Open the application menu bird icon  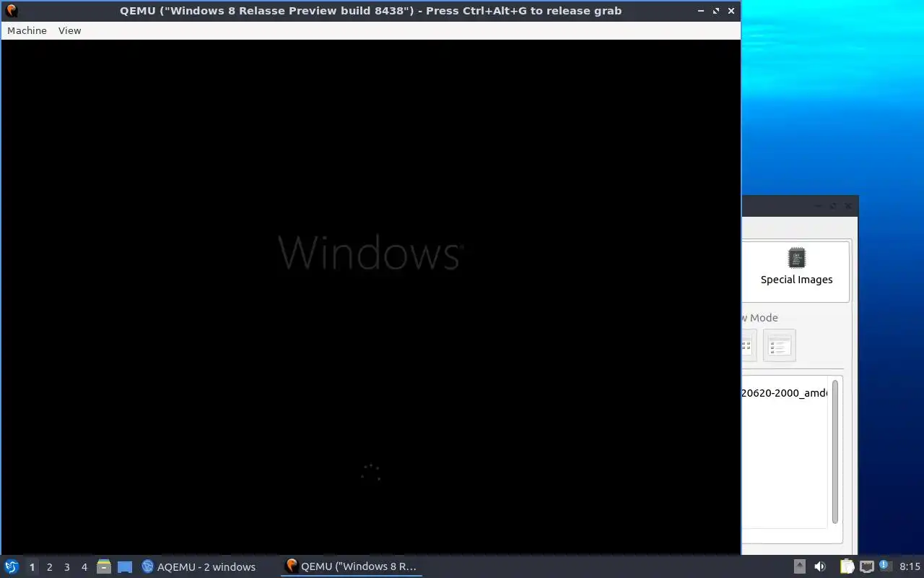[11, 566]
